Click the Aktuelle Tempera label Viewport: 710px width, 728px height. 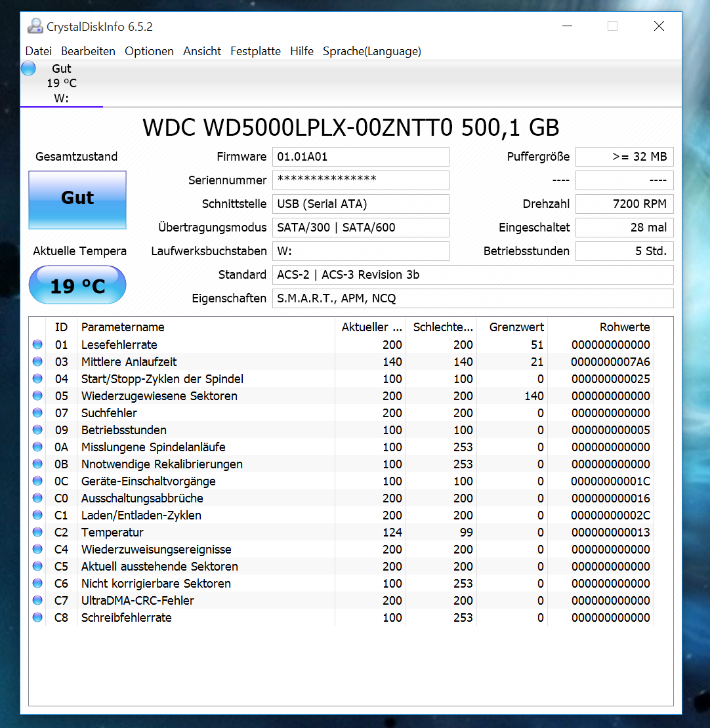79,251
